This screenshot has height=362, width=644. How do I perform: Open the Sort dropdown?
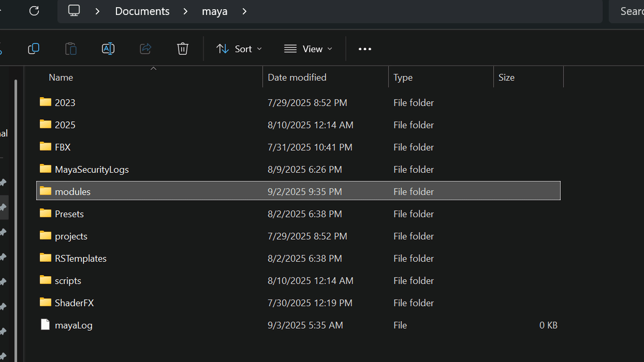coord(239,49)
